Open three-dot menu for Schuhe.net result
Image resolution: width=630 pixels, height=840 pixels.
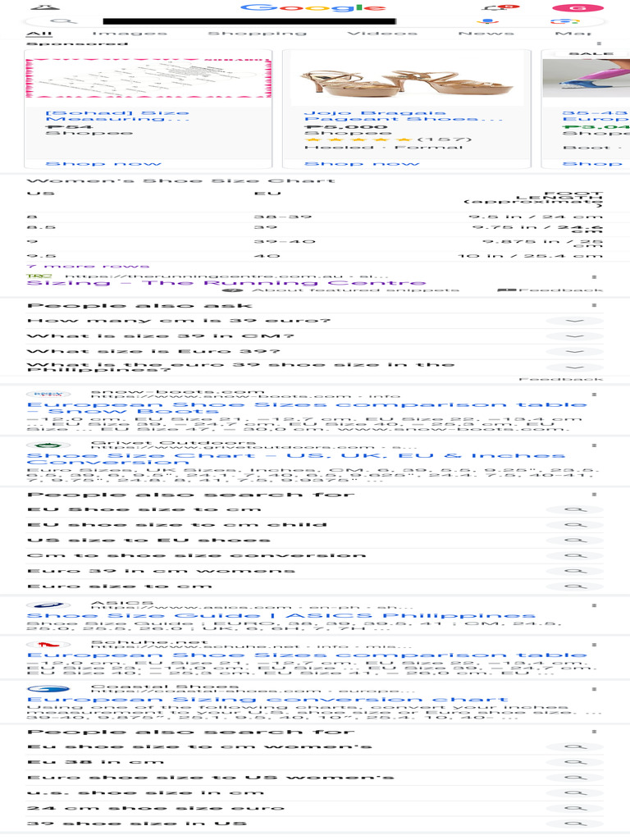coord(594,645)
